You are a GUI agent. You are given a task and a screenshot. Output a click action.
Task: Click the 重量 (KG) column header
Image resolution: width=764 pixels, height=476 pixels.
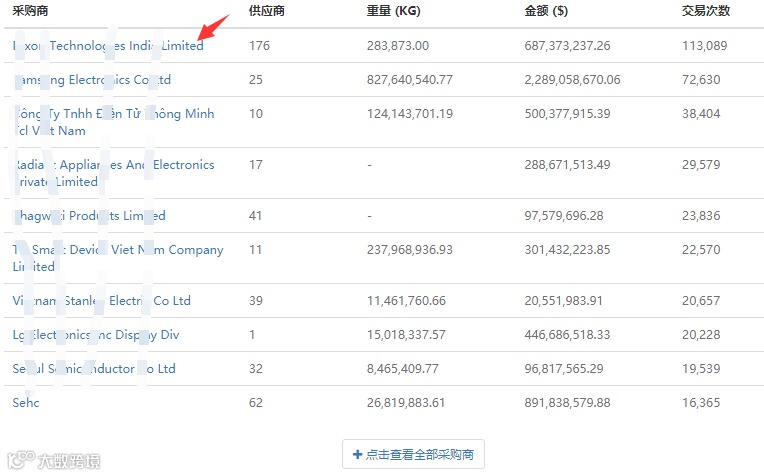pos(394,11)
